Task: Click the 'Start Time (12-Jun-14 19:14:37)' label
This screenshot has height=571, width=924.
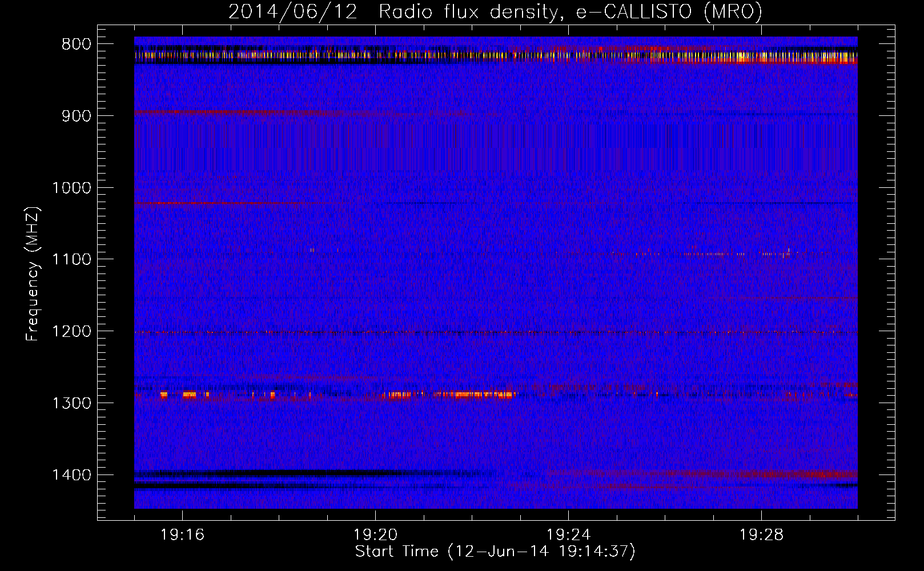Action: [495, 552]
